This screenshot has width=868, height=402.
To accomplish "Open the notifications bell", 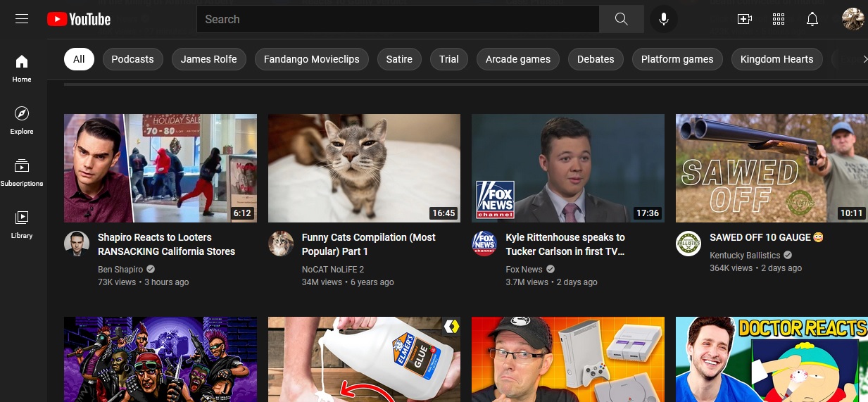I will pyautogui.click(x=812, y=19).
